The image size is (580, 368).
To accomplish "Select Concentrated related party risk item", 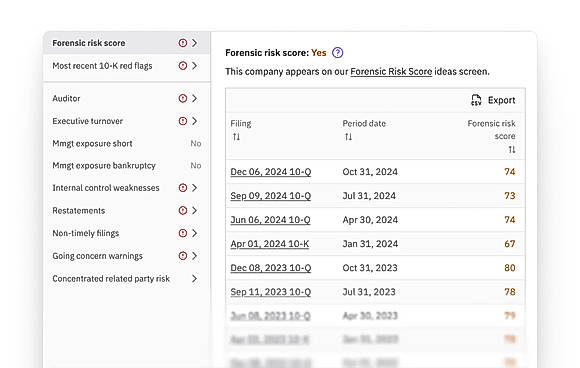I will point(127,278).
